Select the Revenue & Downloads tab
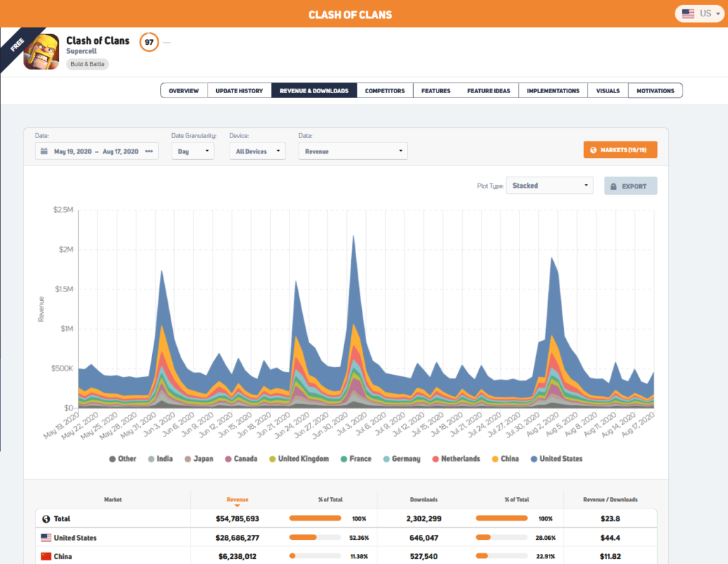 314,90
